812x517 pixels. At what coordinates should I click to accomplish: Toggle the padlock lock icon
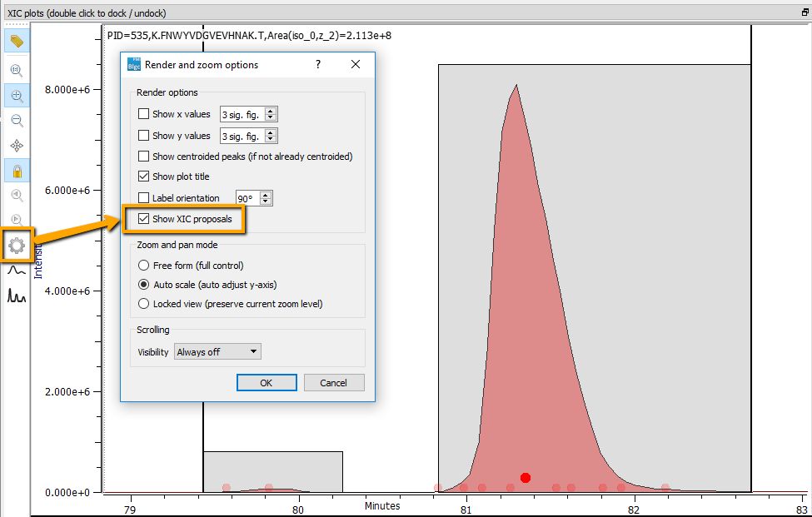pyautogui.click(x=17, y=171)
